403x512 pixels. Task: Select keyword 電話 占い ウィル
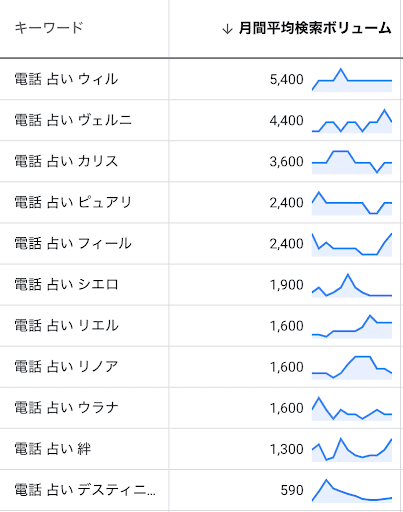click(x=66, y=79)
